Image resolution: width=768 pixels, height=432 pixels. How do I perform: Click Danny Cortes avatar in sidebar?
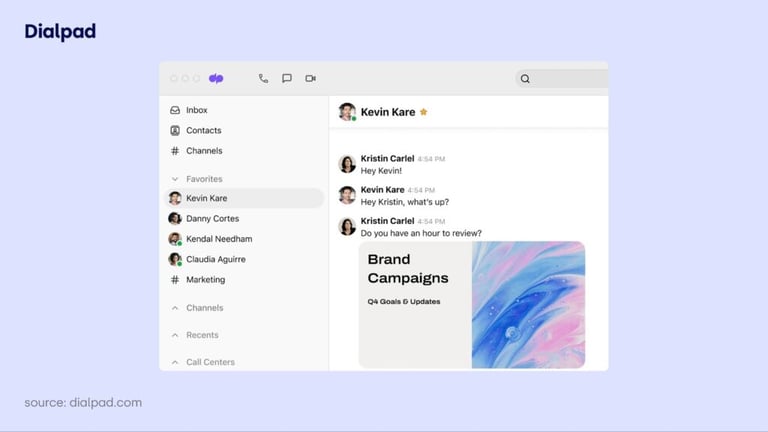click(175, 218)
